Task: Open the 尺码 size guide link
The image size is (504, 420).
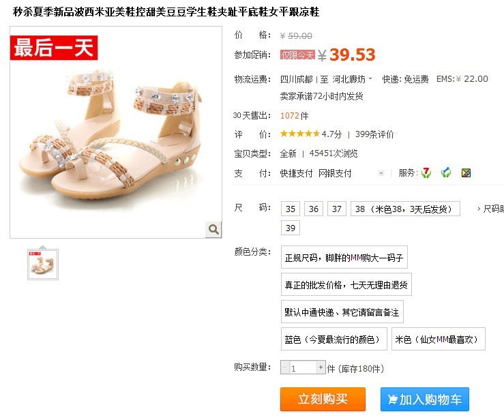Action: point(490,209)
